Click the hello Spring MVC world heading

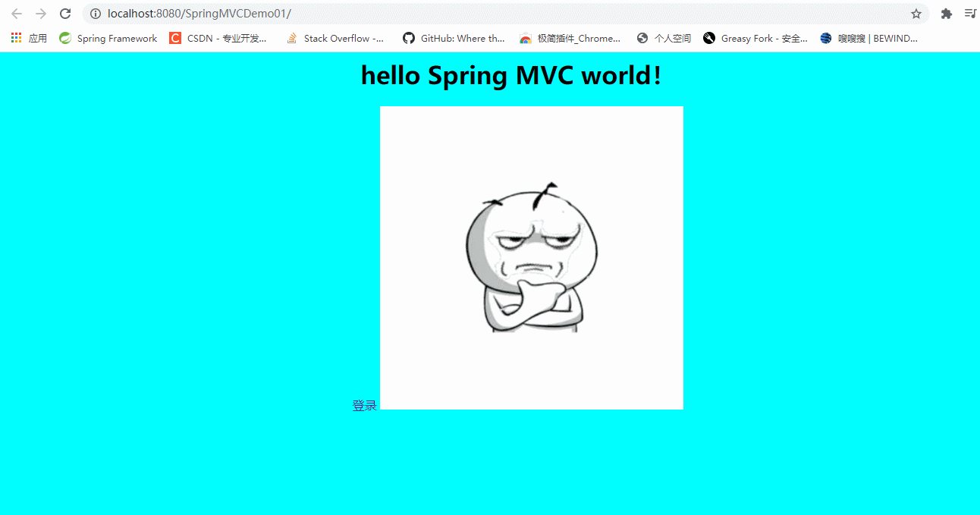coord(511,75)
